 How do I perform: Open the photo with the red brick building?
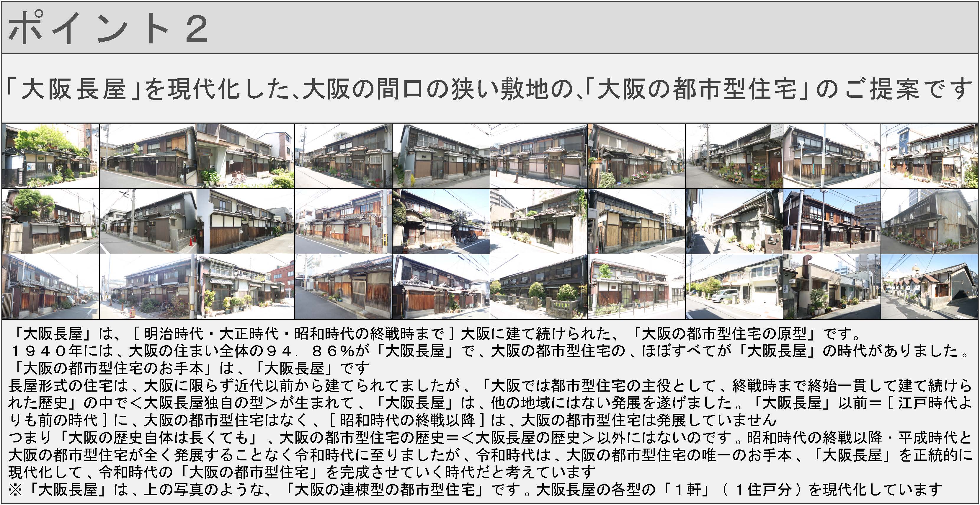pos(246,287)
